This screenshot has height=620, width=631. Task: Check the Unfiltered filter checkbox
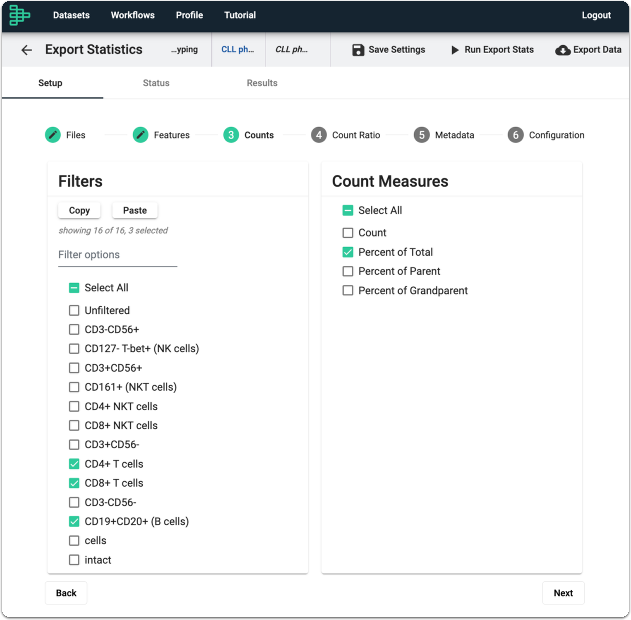74,310
